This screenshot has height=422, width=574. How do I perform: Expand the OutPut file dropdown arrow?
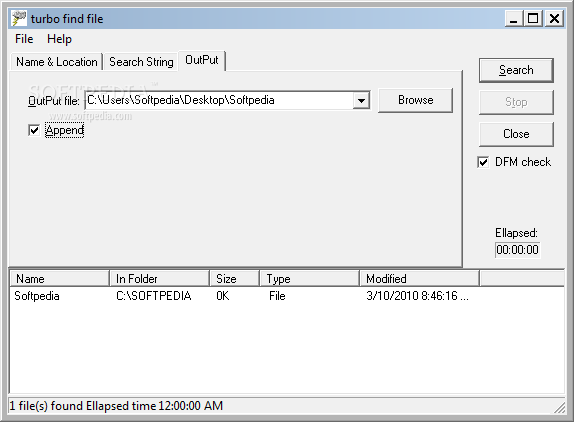[x=361, y=100]
